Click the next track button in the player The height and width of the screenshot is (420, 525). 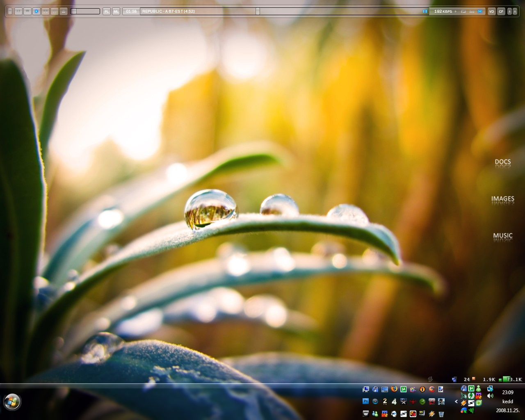pos(54,11)
